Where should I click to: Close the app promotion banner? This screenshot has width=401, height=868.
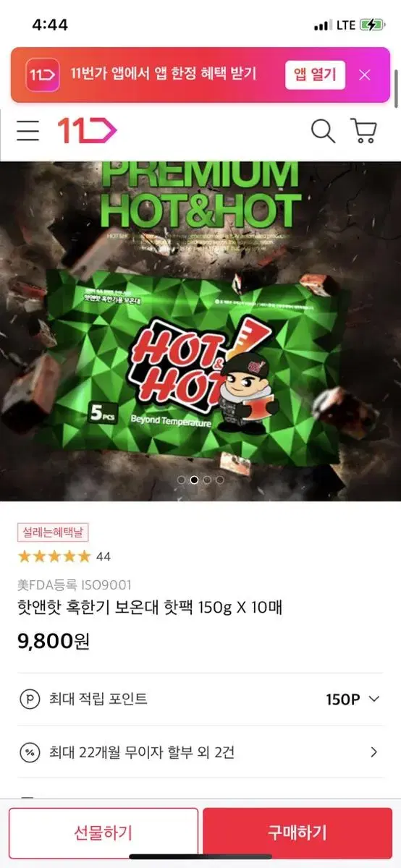coord(365,75)
